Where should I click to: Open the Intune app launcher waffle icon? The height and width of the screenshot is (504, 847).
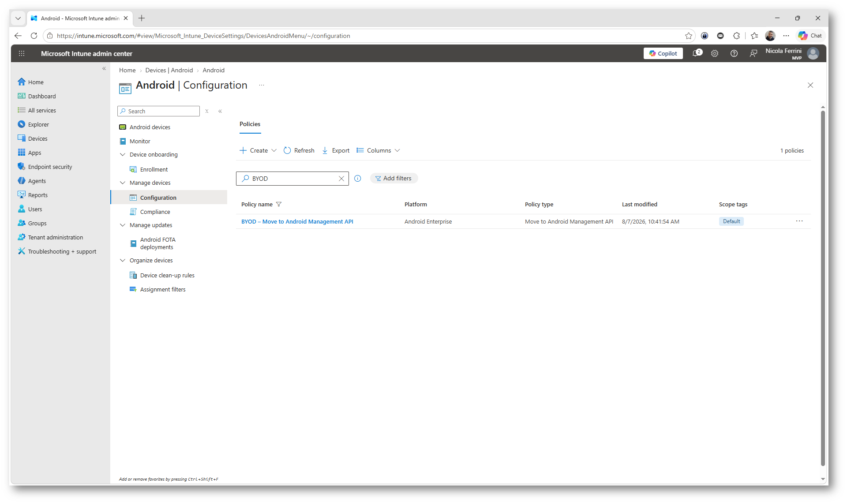22,53
